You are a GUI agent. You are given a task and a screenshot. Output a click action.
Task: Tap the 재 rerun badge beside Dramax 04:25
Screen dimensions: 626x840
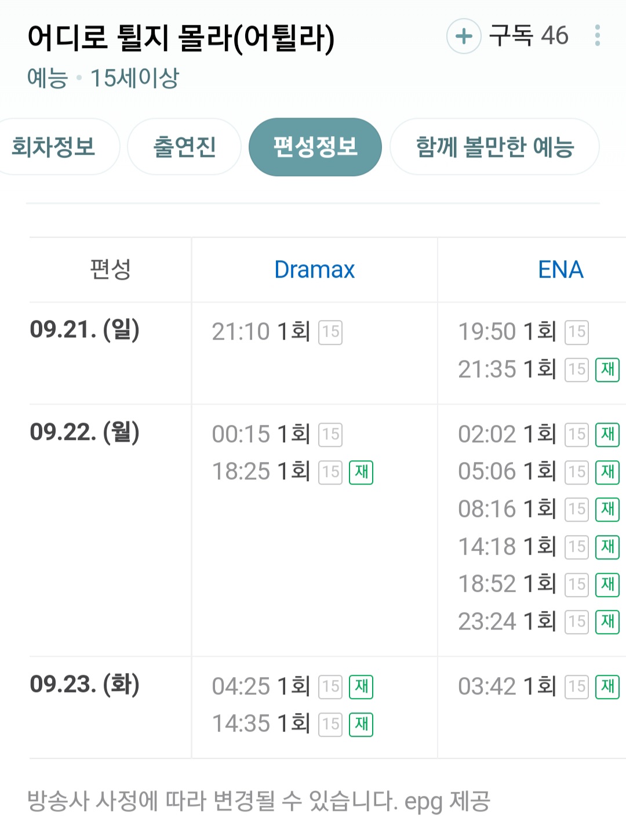click(x=361, y=686)
